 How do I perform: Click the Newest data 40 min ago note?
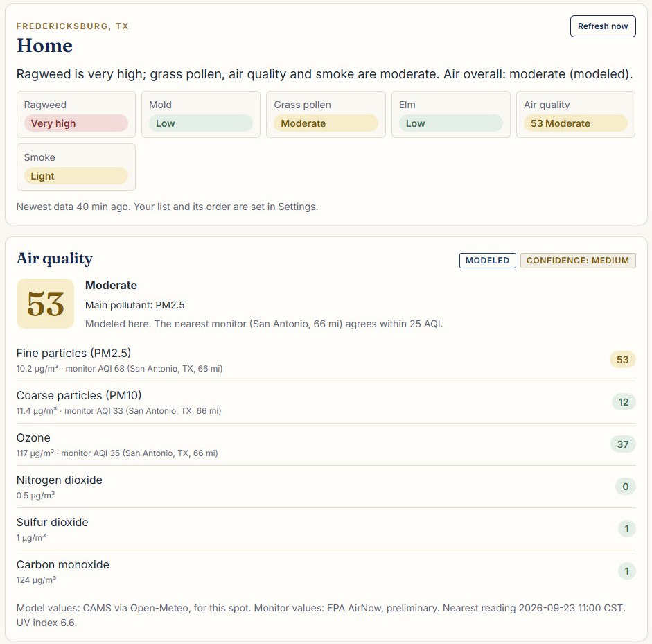point(167,207)
